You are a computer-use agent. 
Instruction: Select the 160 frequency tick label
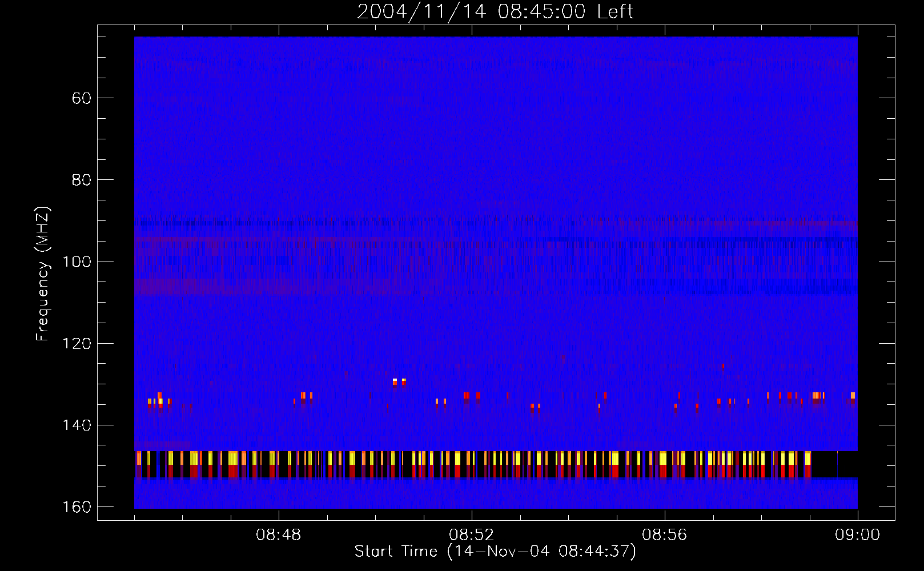coord(77,508)
